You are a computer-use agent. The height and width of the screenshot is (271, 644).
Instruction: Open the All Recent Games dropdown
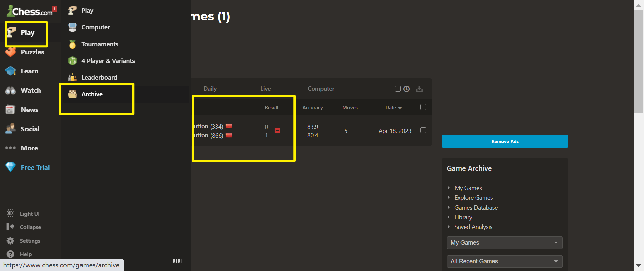(505, 261)
